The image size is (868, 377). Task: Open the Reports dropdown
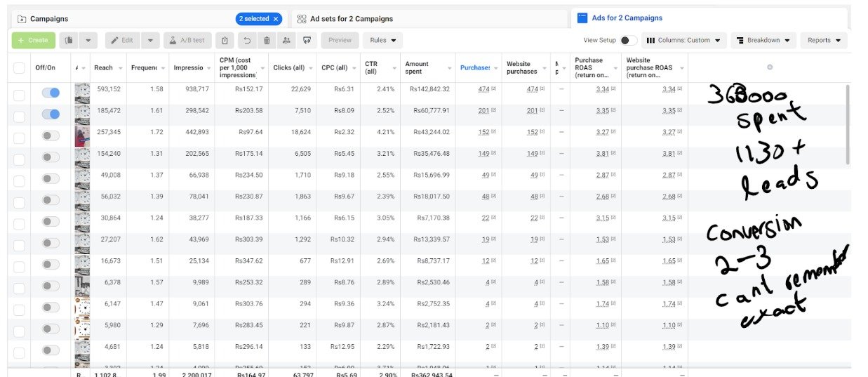(823, 41)
